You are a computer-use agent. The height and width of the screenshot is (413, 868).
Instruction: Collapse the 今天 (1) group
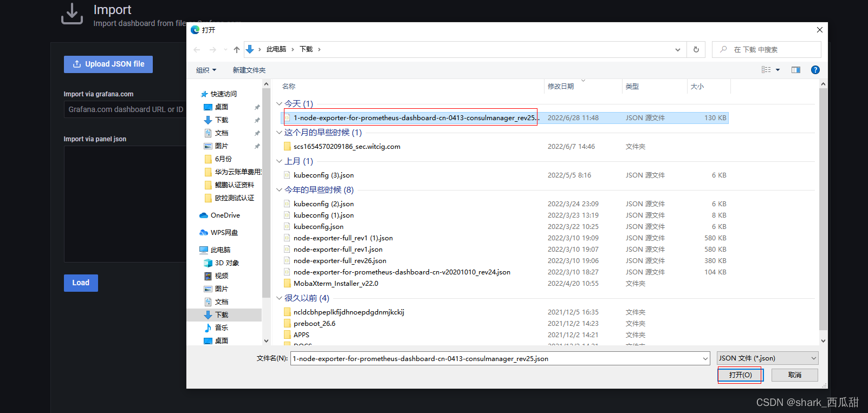[x=279, y=103]
